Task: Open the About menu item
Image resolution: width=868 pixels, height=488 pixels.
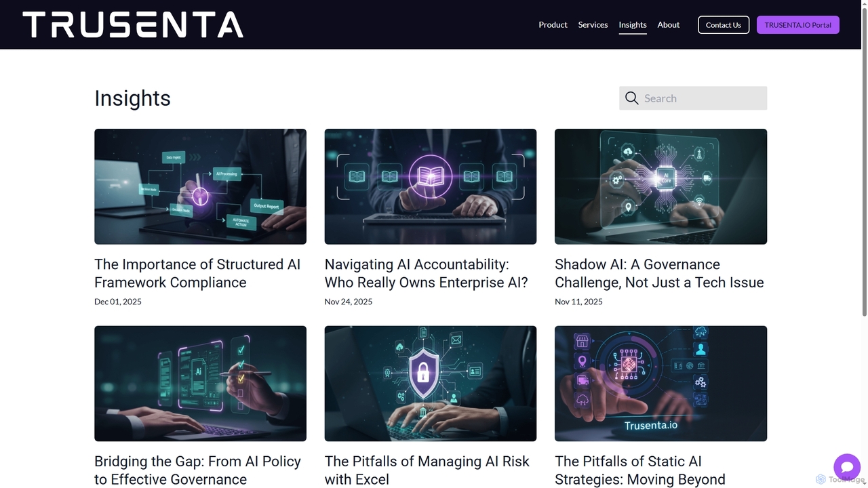Action: click(669, 25)
